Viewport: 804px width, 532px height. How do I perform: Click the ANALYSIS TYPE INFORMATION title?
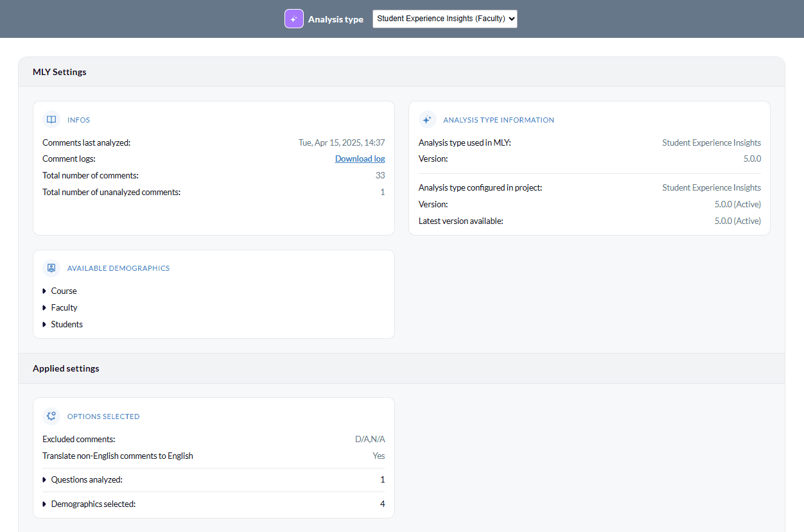pos(498,120)
